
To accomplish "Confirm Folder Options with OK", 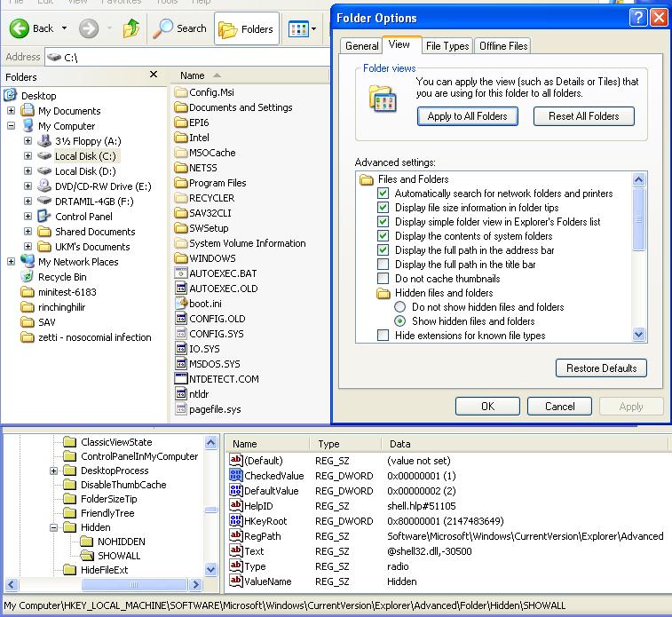I will point(487,407).
